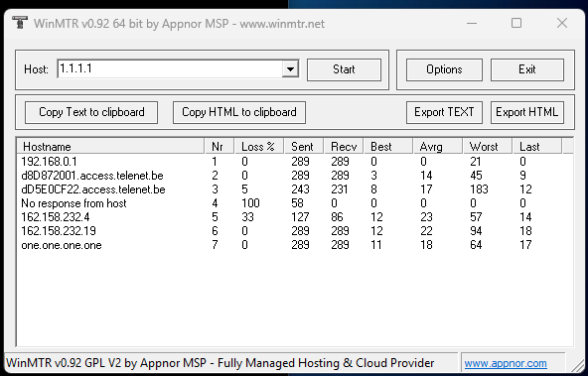Screen dimensions: 588x376
Task: Open the Host dropdown arrow
Action: pyautogui.click(x=290, y=68)
